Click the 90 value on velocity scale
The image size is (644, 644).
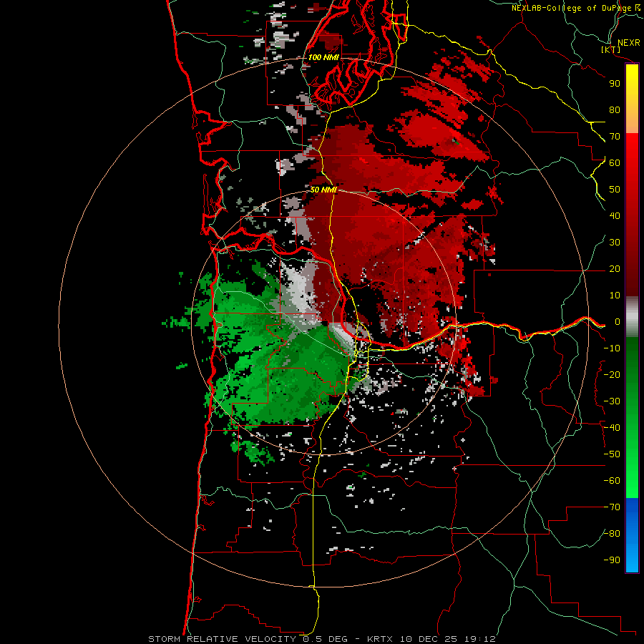click(615, 84)
